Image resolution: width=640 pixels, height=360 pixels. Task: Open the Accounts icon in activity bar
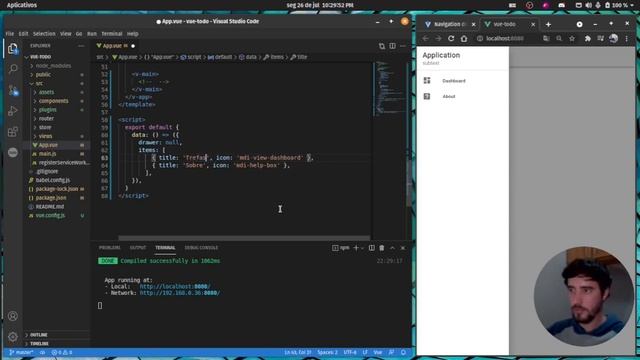point(13,316)
